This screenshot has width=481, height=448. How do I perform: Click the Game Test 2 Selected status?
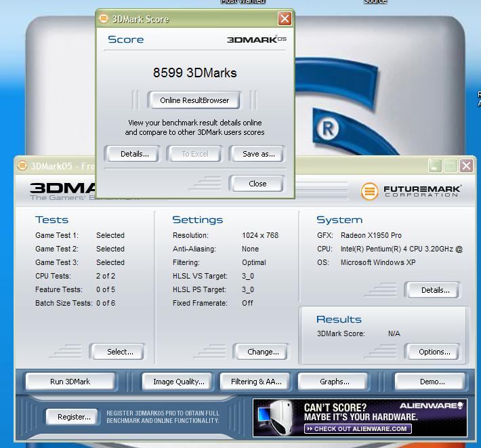click(110, 249)
